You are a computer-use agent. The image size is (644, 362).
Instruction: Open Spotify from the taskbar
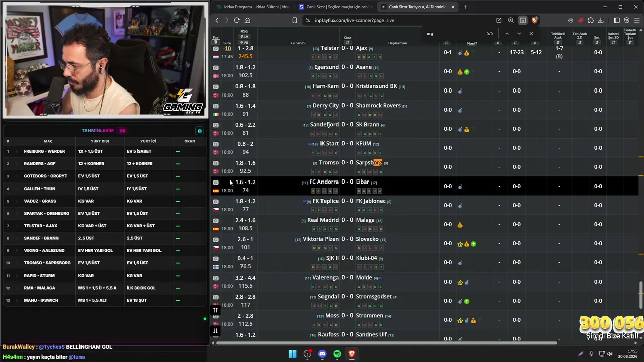tap(337, 354)
